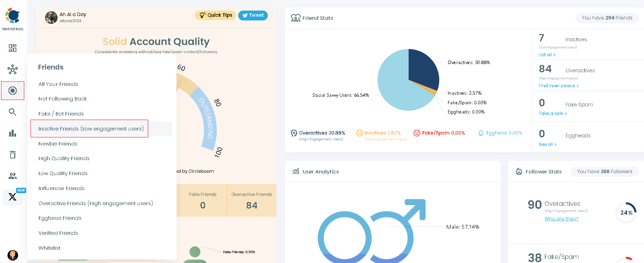Screen dimensions: 644x263
Task: Open the bar chart analytics sidebar icon
Action: [x=13, y=133]
